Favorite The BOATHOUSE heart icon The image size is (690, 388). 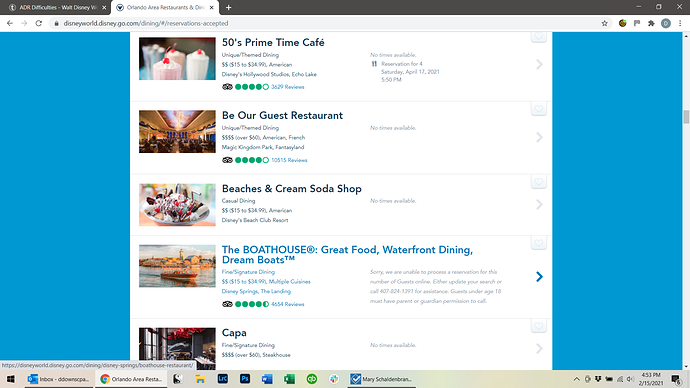click(x=539, y=243)
